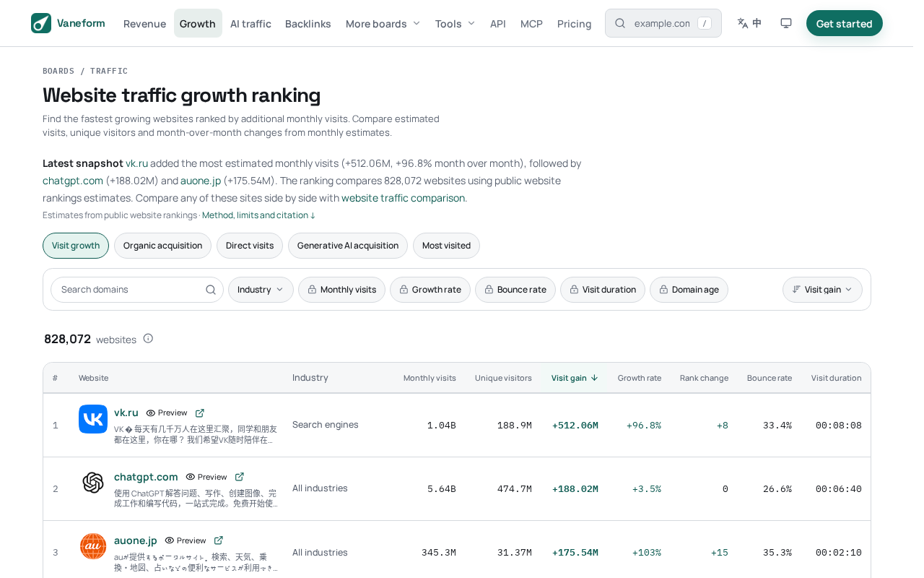Preview the vk.ru entry
The height and width of the screenshot is (578, 924).
(167, 413)
